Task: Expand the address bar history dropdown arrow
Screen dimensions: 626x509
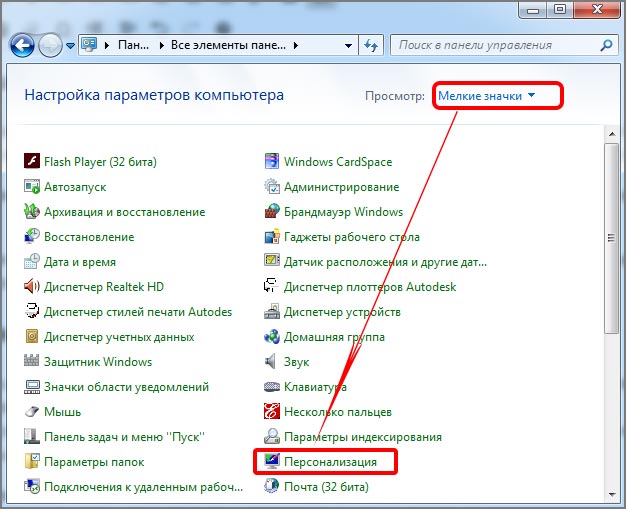Action: (x=348, y=46)
